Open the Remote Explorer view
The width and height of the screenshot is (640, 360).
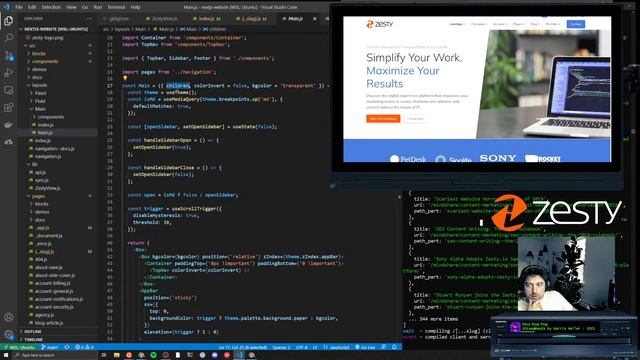click(x=8, y=90)
